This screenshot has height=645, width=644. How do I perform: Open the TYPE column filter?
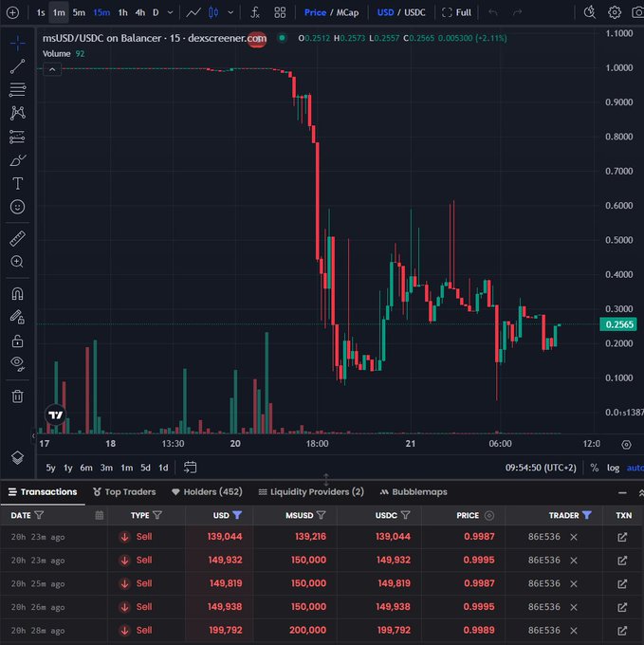157,515
